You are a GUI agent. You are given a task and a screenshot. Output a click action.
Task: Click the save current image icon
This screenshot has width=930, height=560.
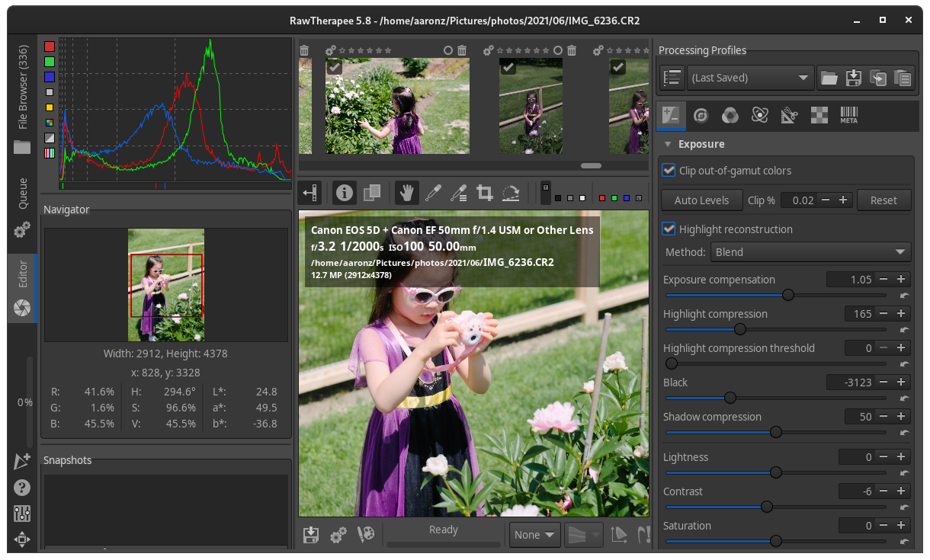[x=311, y=535]
